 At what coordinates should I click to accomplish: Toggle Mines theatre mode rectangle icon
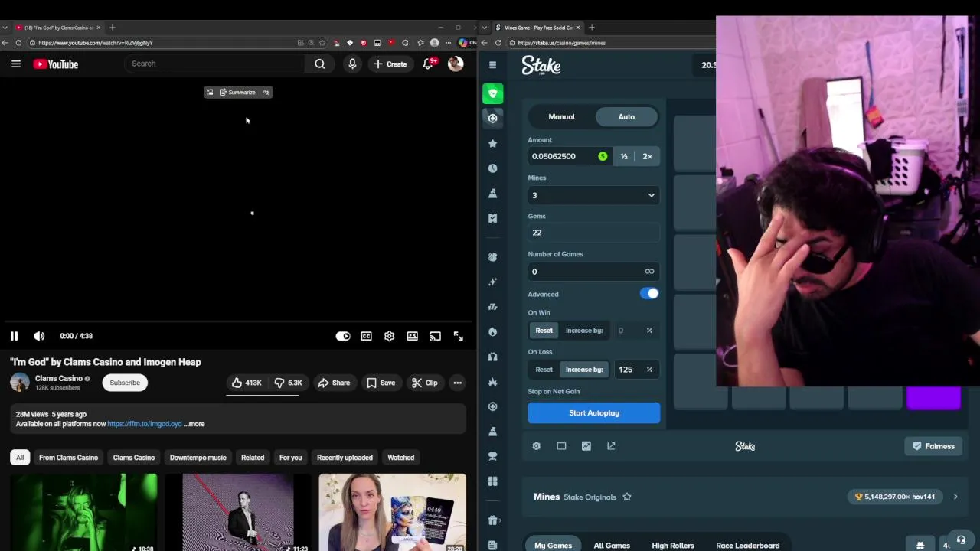coord(561,446)
